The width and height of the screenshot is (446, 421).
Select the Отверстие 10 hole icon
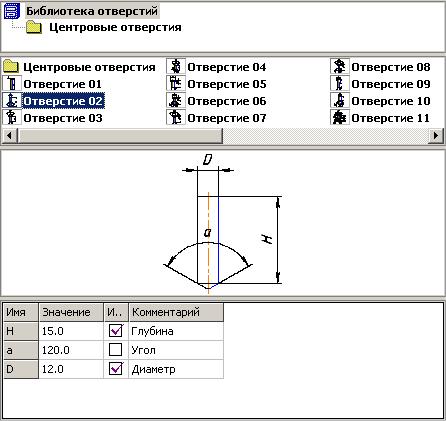click(x=340, y=101)
